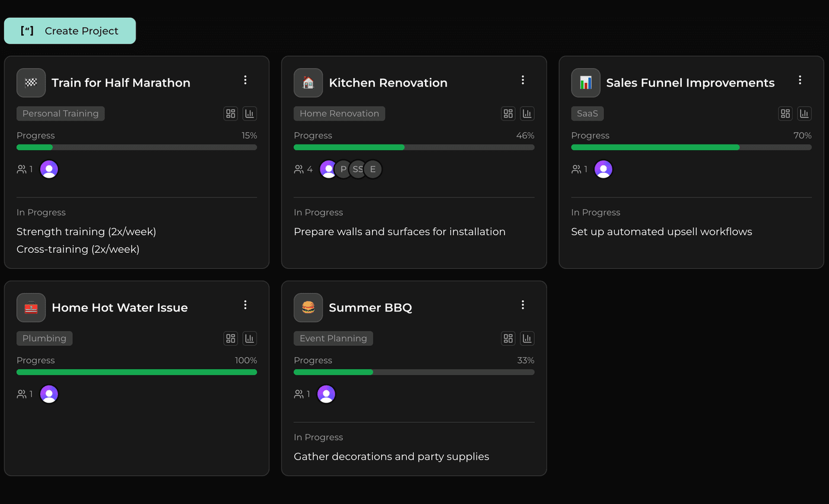This screenshot has height=504, width=829.
Task: Click the checkered flag project icon
Action: tap(31, 83)
